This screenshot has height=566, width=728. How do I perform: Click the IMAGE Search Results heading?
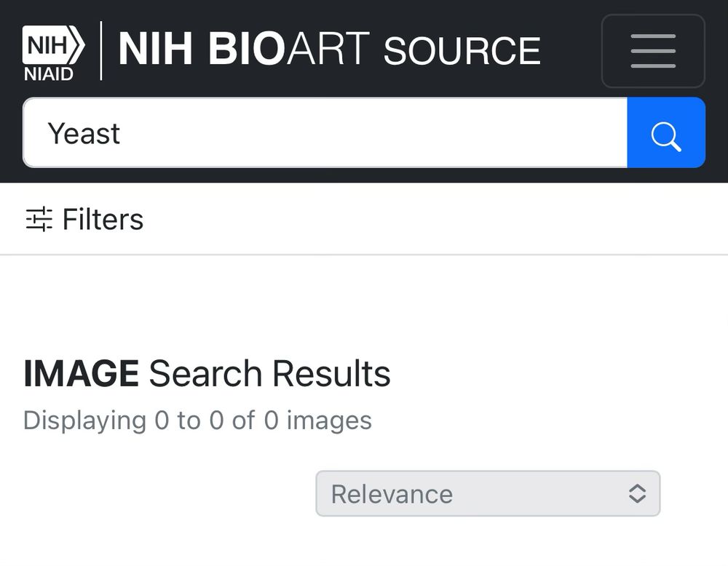[x=207, y=374]
